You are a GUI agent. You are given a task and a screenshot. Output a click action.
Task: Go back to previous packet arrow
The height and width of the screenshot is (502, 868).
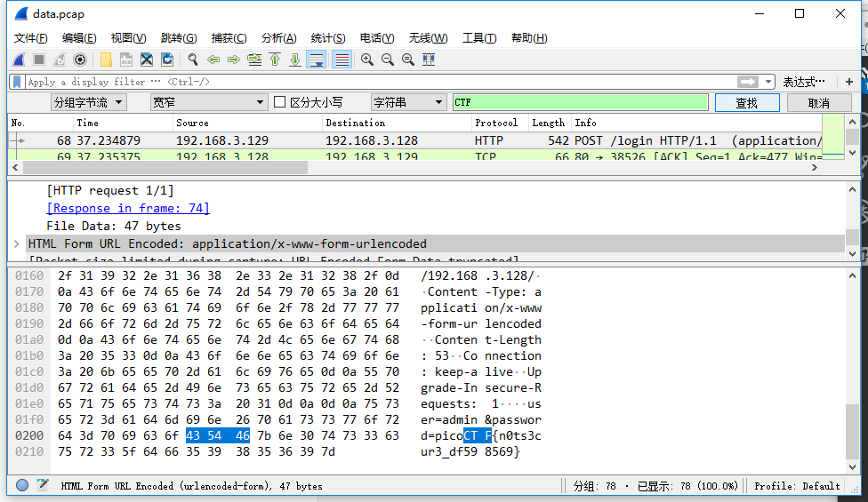(213, 60)
